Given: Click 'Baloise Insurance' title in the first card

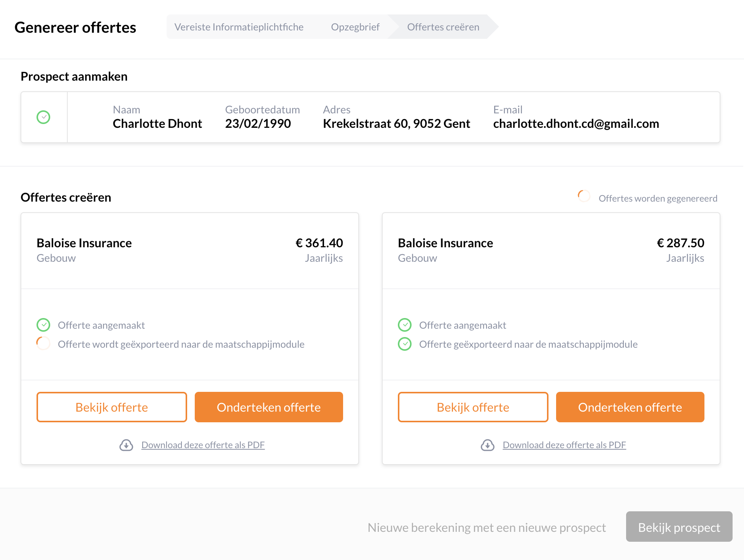Looking at the screenshot, I should point(84,243).
